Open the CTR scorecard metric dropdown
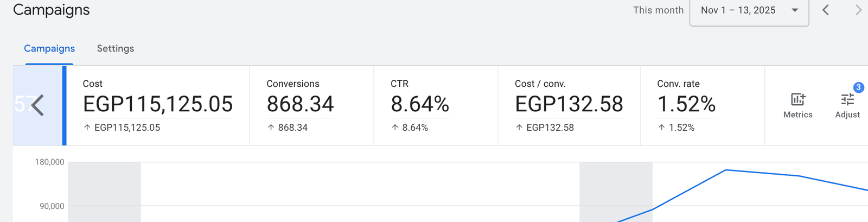 [x=400, y=84]
